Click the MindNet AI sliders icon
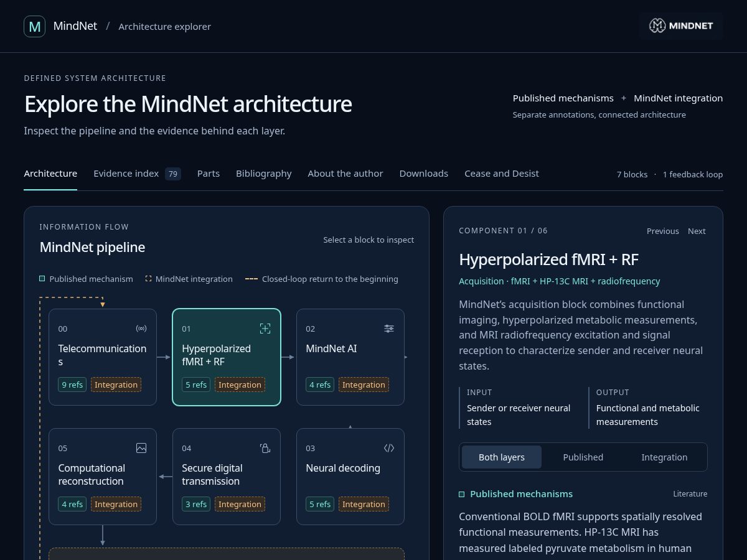Viewport: 747px width, 560px height. tap(389, 329)
